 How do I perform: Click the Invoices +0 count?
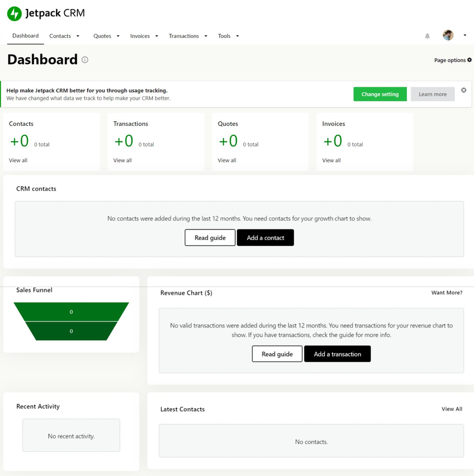(333, 141)
